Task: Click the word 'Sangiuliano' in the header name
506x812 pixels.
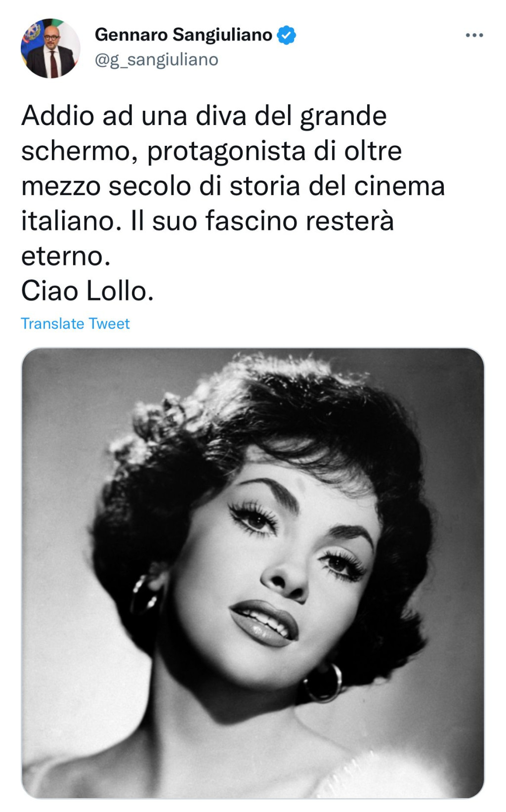Action: (x=222, y=35)
